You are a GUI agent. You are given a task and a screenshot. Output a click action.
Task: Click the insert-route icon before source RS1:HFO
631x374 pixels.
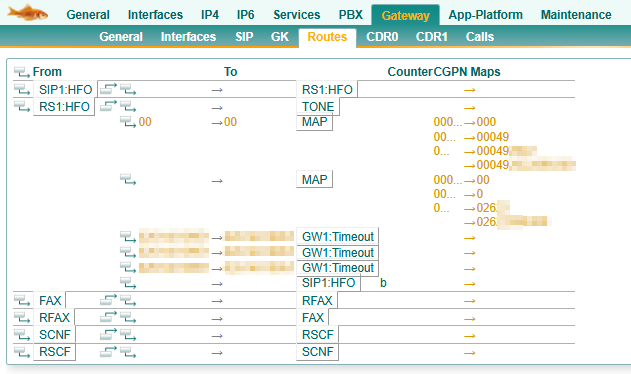(x=22, y=107)
